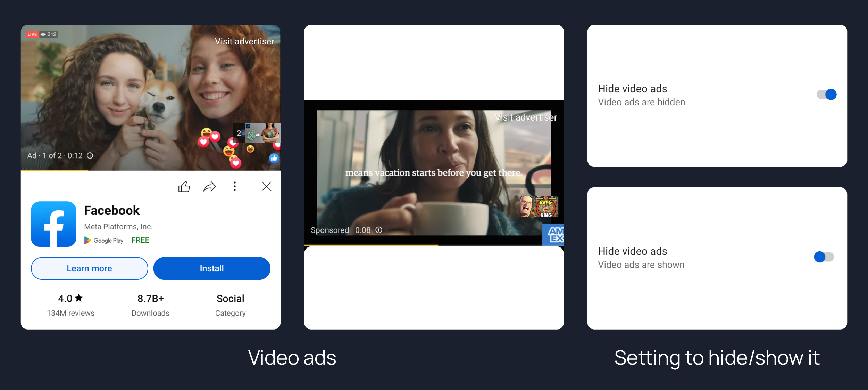Click the Google Play store icon
The height and width of the screenshot is (390, 868).
87,240
